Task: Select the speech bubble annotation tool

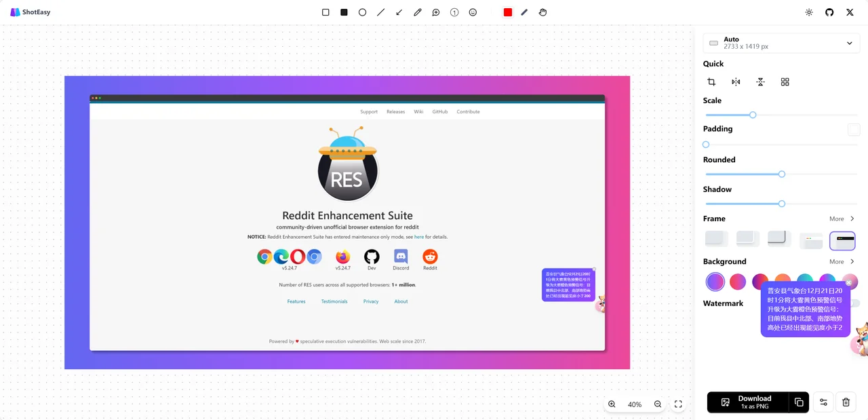Action: [436, 12]
